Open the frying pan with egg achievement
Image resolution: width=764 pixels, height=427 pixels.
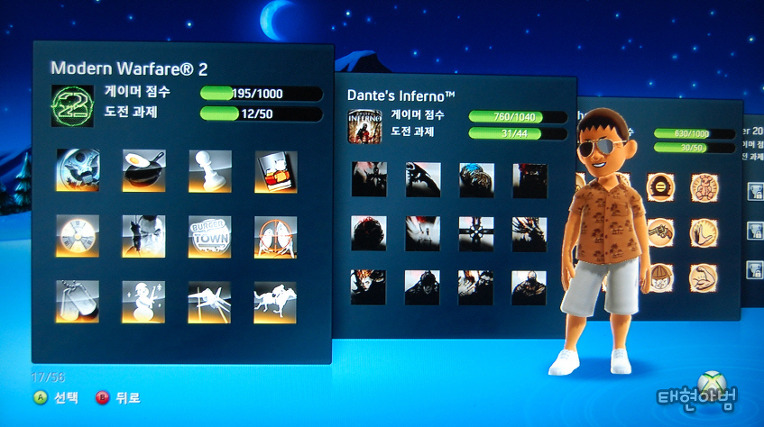144,171
